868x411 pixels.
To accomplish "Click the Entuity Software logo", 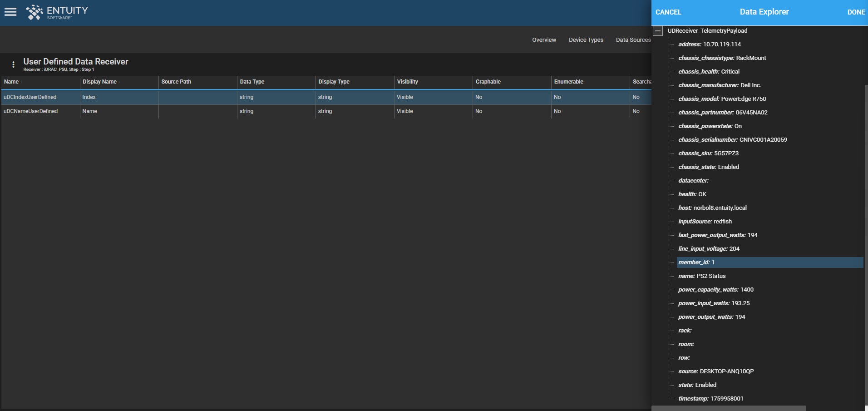I will click(x=57, y=12).
